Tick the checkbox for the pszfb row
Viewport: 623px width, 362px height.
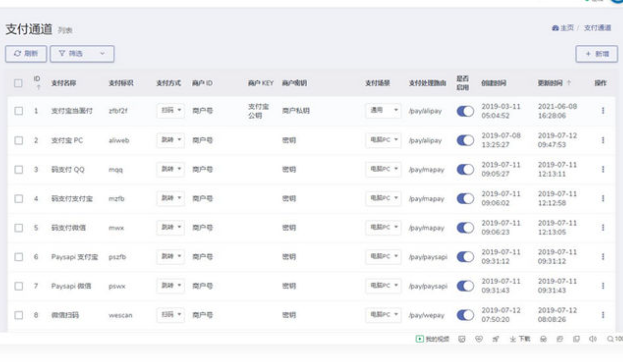coord(19,257)
